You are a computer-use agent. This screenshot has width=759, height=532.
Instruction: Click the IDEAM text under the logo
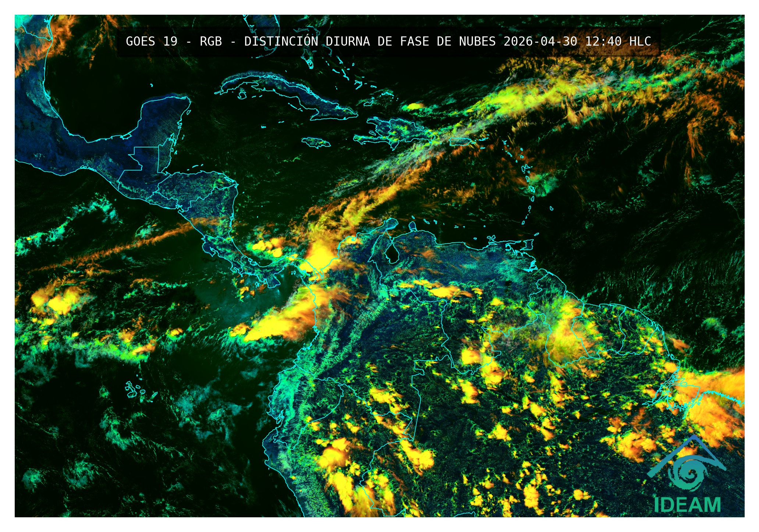687,505
